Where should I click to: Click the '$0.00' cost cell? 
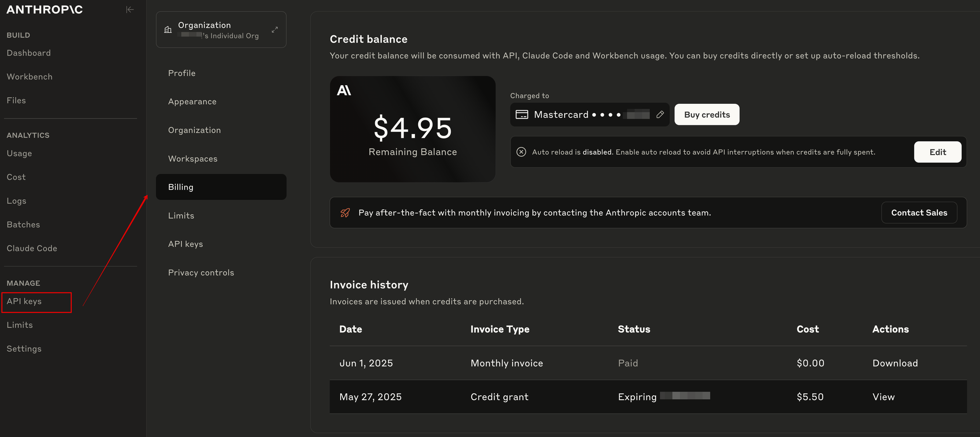coord(810,363)
